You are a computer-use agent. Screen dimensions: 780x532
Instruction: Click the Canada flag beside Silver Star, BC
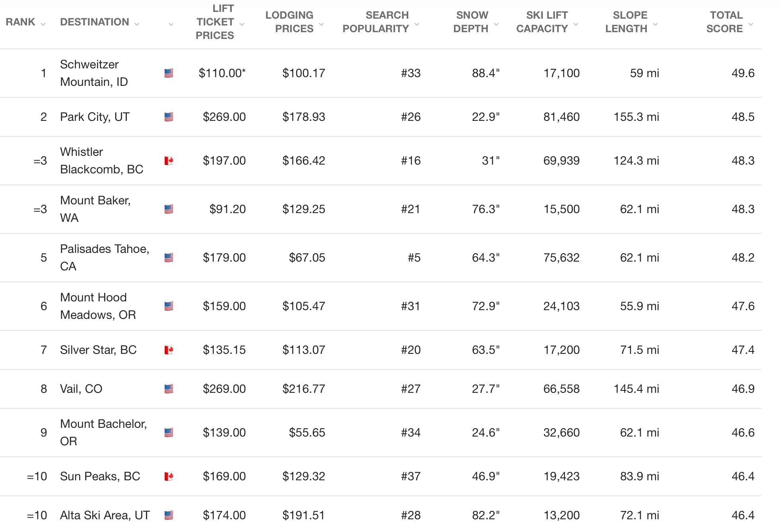(169, 350)
